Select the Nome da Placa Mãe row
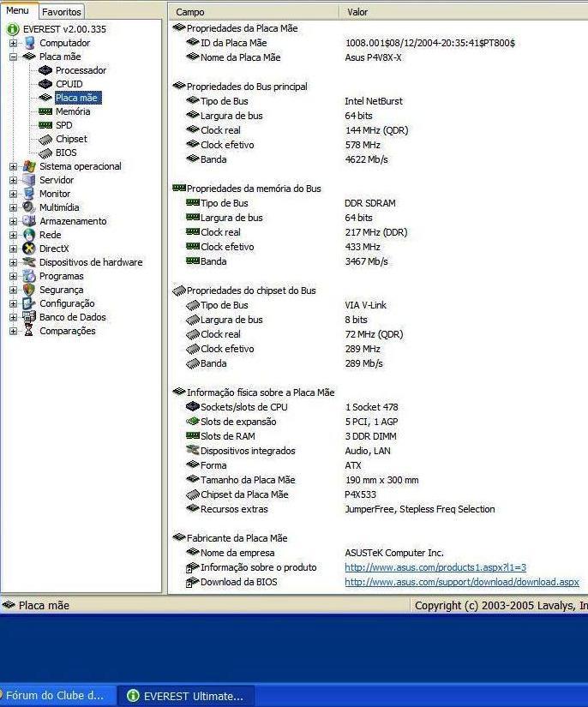Image resolution: width=588 pixels, height=707 pixels. (379, 57)
